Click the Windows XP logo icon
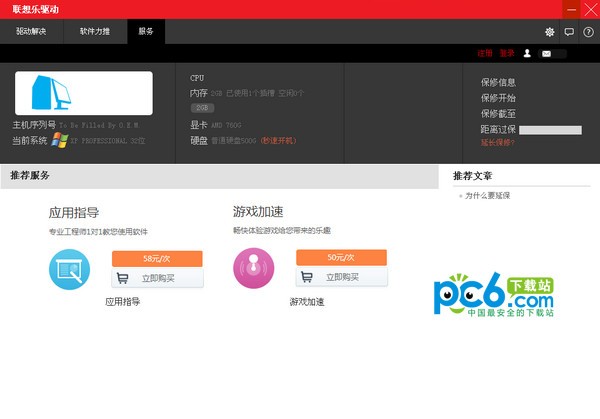This screenshot has height=419, width=600. pyautogui.click(x=59, y=141)
